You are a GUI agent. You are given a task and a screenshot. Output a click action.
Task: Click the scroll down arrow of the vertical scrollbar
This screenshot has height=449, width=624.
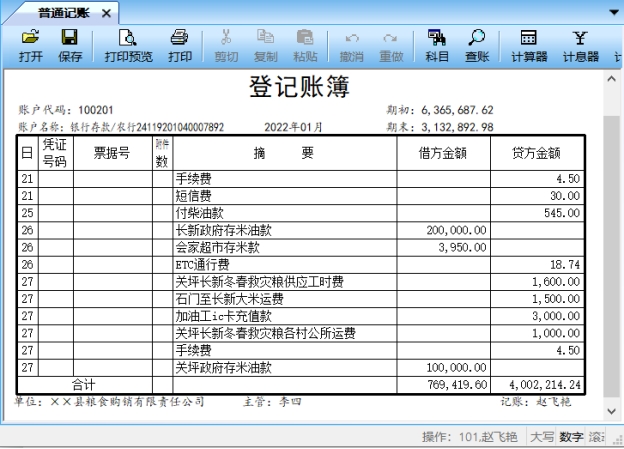coord(612,410)
